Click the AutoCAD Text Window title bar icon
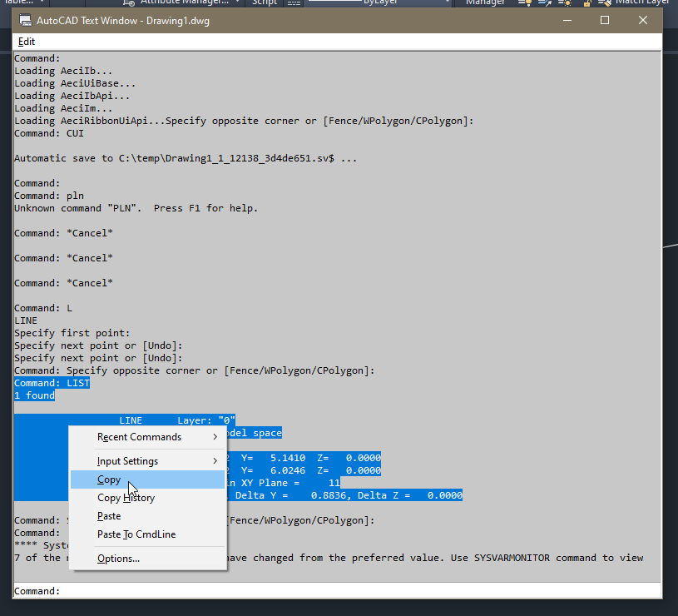Image resolution: width=678 pixels, height=616 pixels. [25, 21]
